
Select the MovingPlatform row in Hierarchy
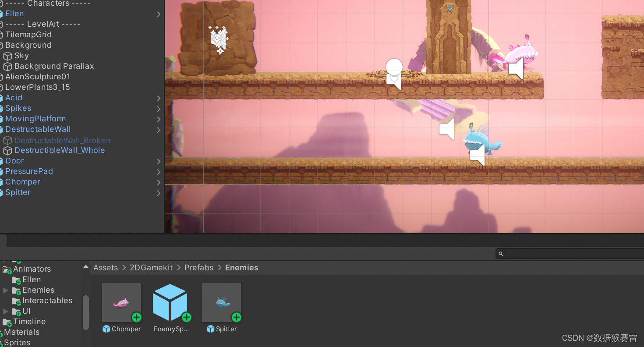[81, 119]
